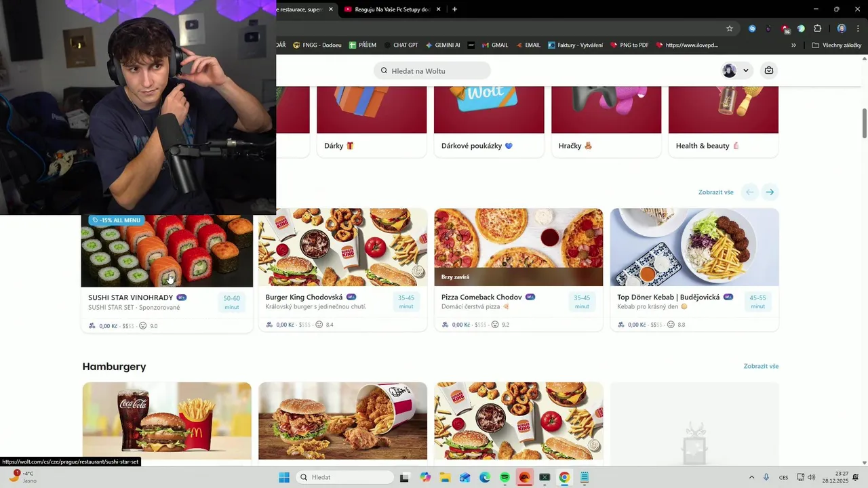The height and width of the screenshot is (488, 868).
Task: Open CHAT GPT bookmark
Action: click(401, 45)
